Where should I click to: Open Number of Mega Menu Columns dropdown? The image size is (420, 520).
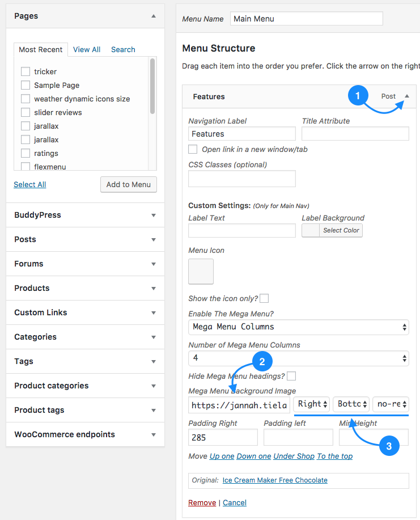[x=299, y=358]
